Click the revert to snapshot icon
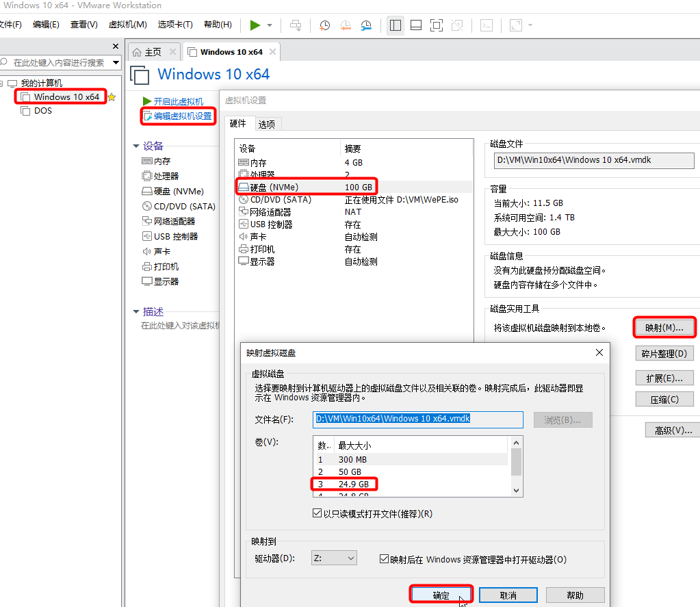Image resolution: width=700 pixels, height=607 pixels. tap(346, 25)
